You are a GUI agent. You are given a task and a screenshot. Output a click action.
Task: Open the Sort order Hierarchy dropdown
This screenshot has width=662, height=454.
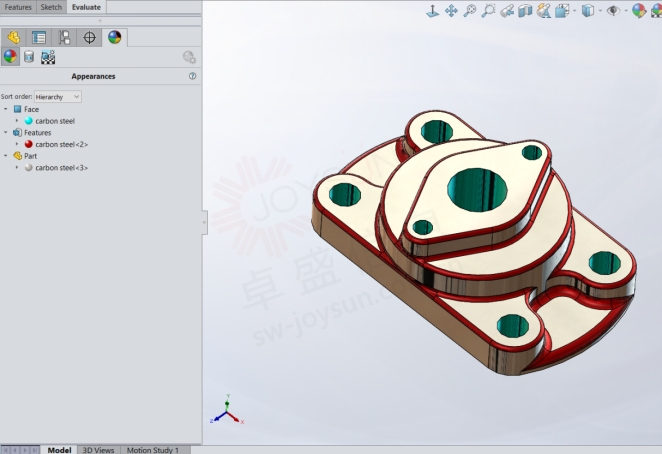[58, 96]
